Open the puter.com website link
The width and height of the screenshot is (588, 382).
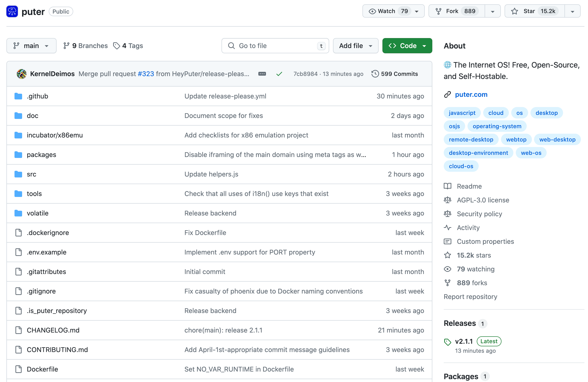pyautogui.click(x=471, y=94)
